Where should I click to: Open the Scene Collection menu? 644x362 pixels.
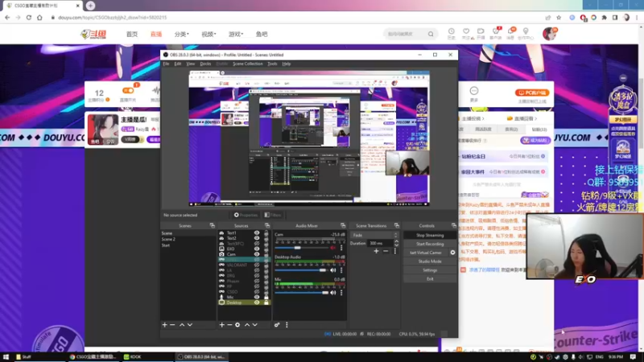[248, 64]
